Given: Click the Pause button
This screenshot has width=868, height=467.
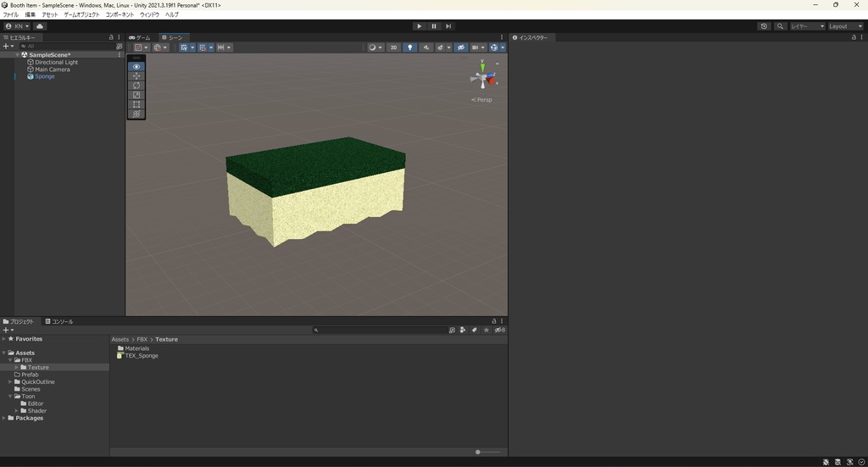Looking at the screenshot, I should 434,26.
